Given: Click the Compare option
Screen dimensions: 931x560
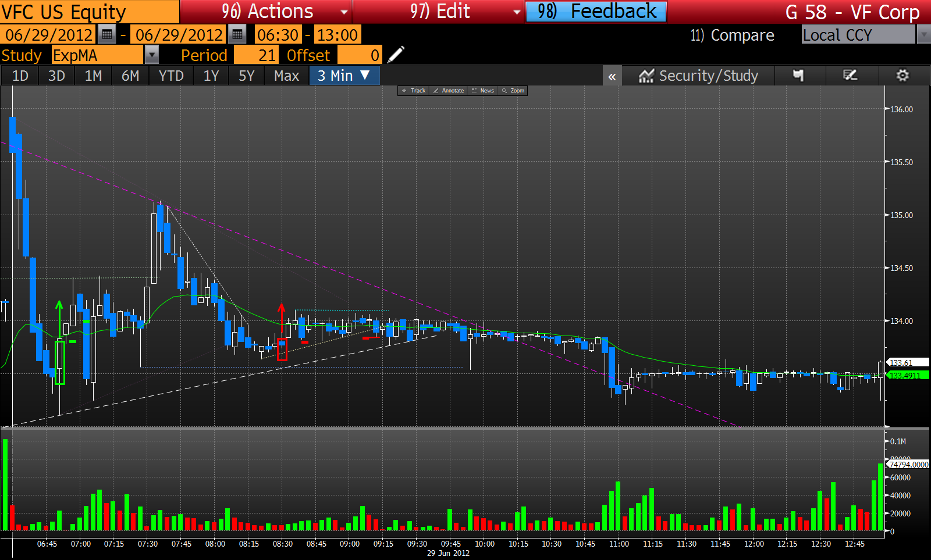Looking at the screenshot, I should pos(732,35).
